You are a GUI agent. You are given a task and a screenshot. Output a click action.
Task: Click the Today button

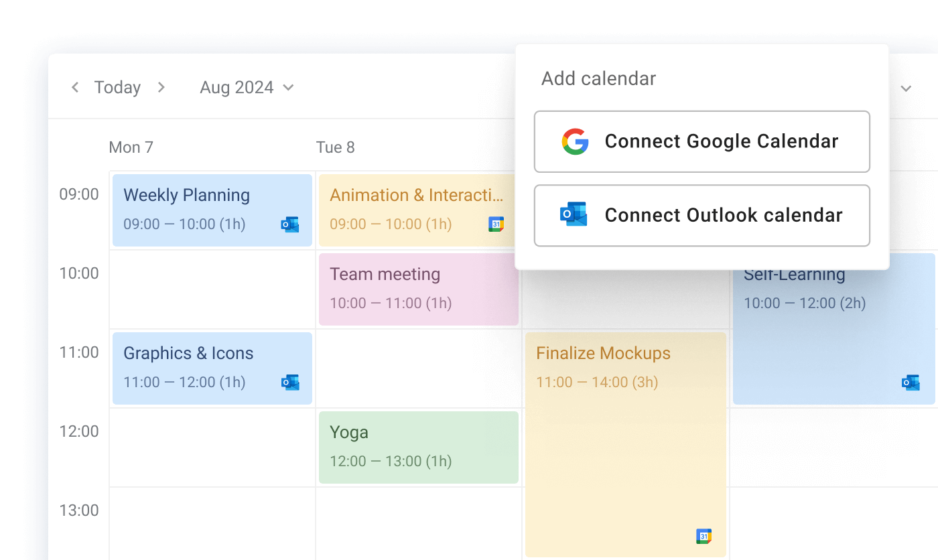pyautogui.click(x=117, y=87)
